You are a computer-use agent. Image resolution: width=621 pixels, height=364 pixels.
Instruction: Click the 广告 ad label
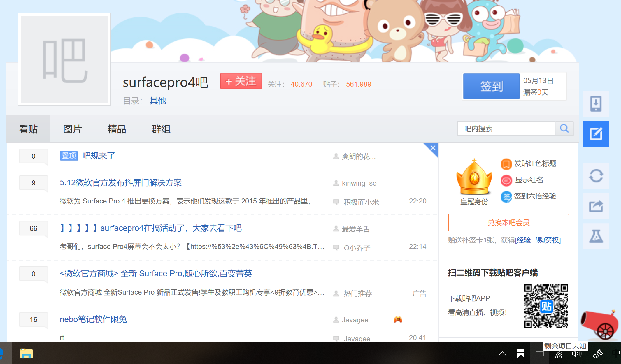(x=419, y=293)
